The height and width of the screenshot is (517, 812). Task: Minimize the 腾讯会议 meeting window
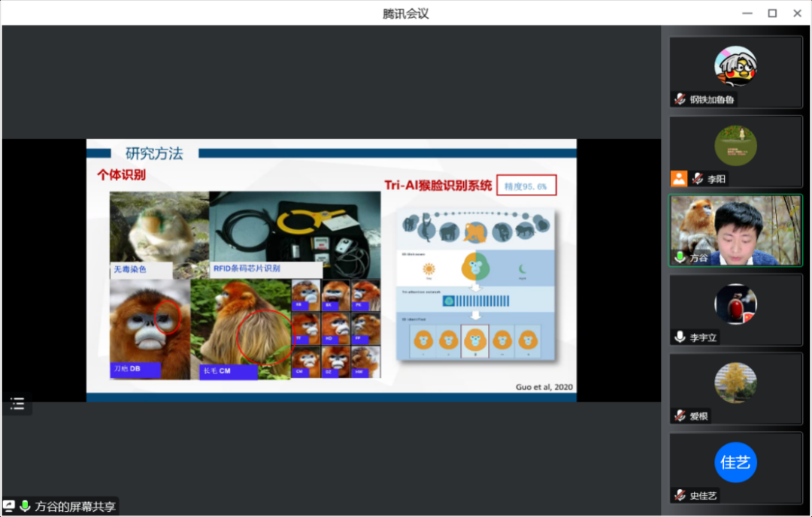coord(747,13)
